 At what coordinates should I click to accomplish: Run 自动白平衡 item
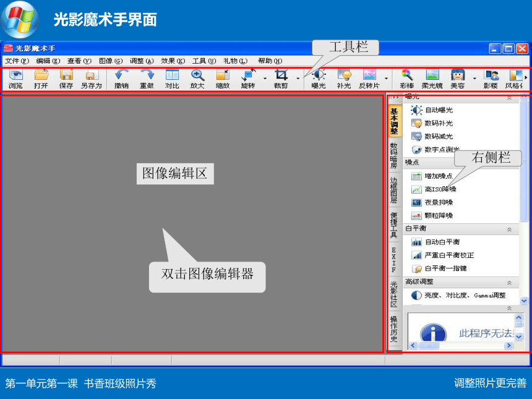point(435,242)
